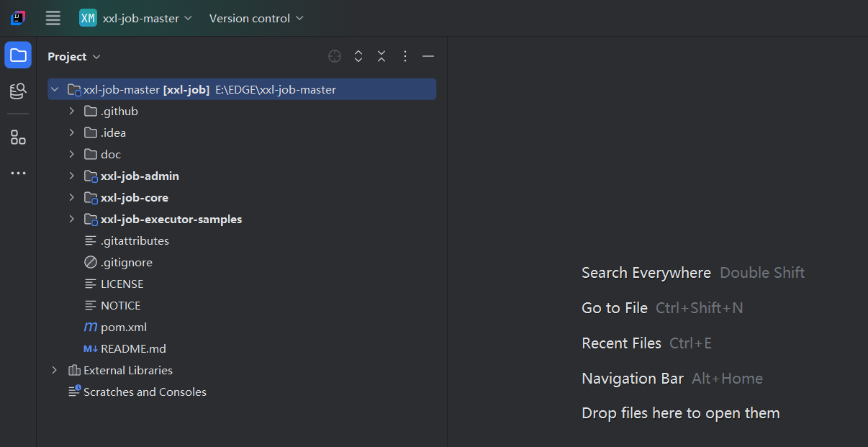Open the Database tool window icon
868x447 pixels.
[18, 91]
